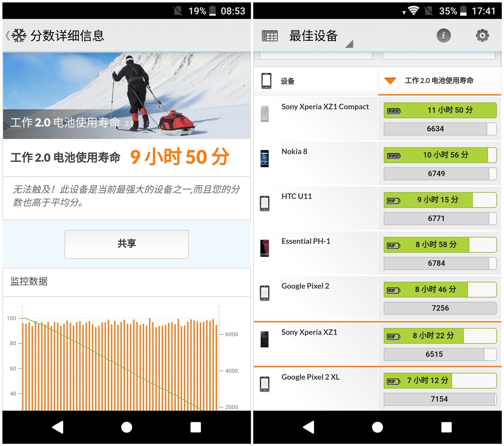
Task: Select the 工作 2.0 电池使用寿命 column header
Action: tap(438, 81)
